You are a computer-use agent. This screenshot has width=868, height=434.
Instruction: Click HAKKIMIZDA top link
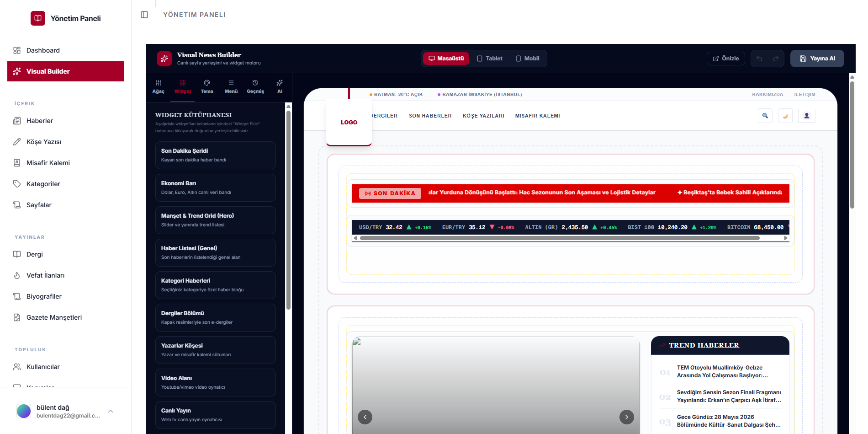pos(767,95)
